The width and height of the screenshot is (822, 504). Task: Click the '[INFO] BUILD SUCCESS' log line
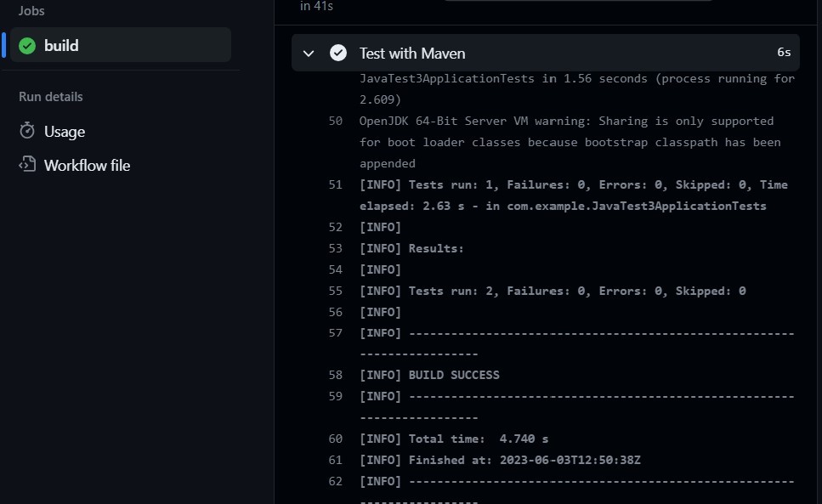[429, 375]
